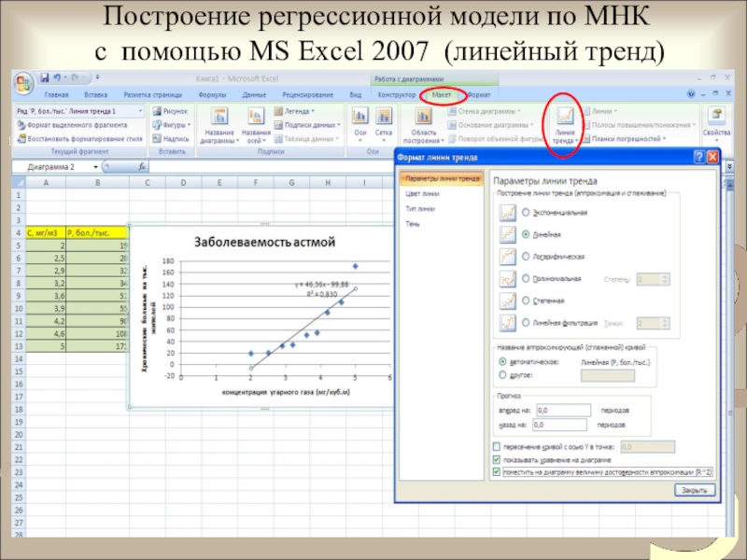Screen dimensions: 747x560
Task: Choose другое custom trendline name option
Action: pos(502,375)
